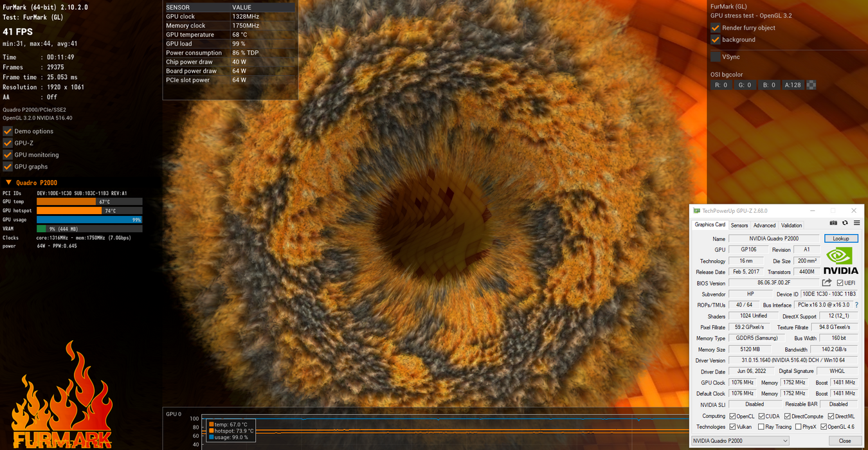The width and height of the screenshot is (868, 450).
Task: Click the orange GPU temp bar
Action: [x=66, y=202]
